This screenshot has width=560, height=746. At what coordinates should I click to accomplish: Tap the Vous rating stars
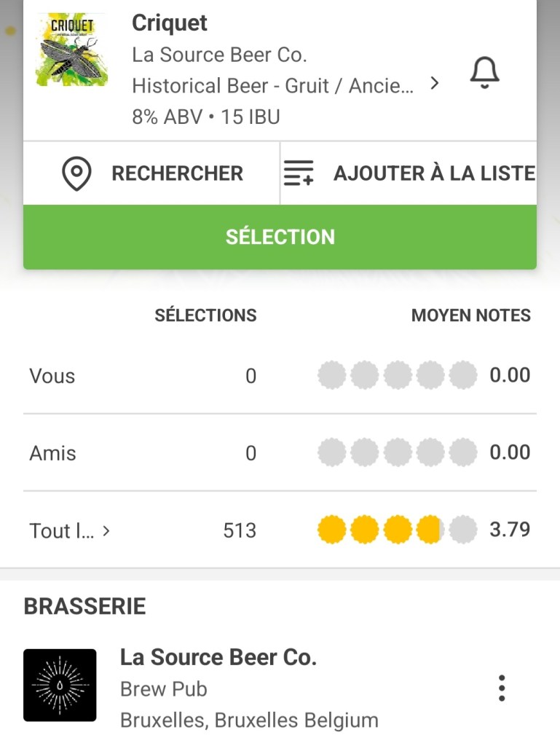pyautogui.click(x=397, y=376)
